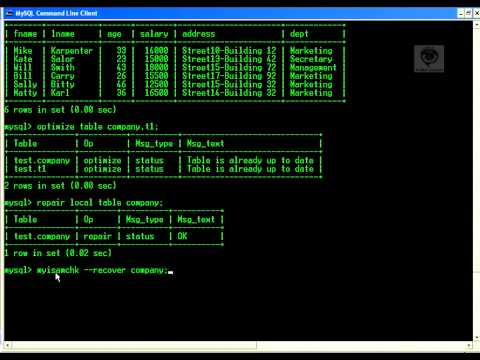This screenshot has width=480, height=360.
Task: Click 'Msg_type' header in optimize table
Action: tap(154, 144)
